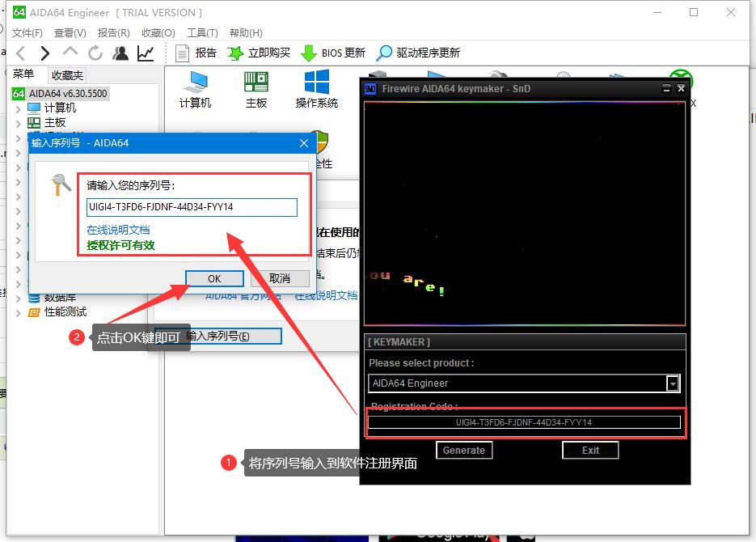Click Cancel (取消) in serial dialog
The width and height of the screenshot is (756, 542).
point(280,279)
